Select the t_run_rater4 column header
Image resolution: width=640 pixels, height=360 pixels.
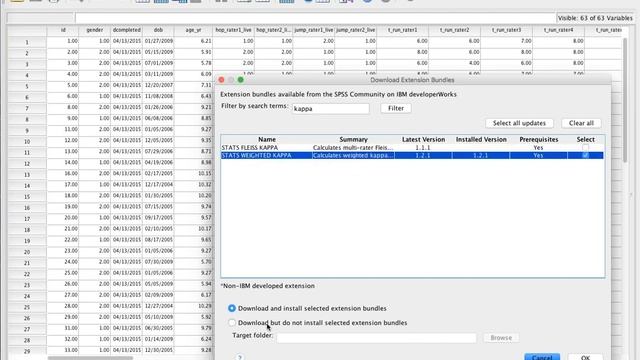[x=558, y=30]
